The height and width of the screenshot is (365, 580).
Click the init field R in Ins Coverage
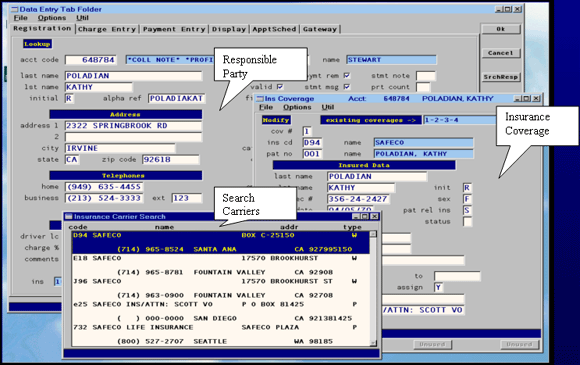tap(467, 188)
